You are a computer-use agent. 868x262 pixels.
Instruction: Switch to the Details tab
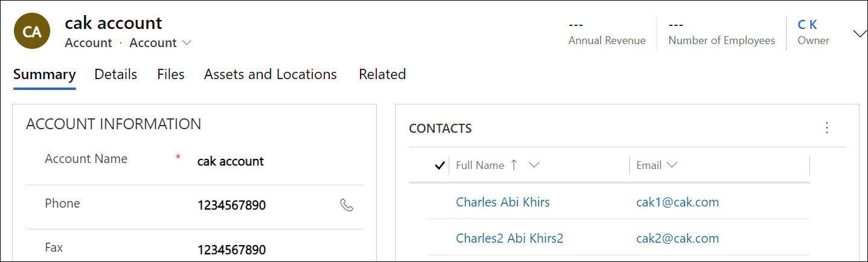click(x=116, y=74)
